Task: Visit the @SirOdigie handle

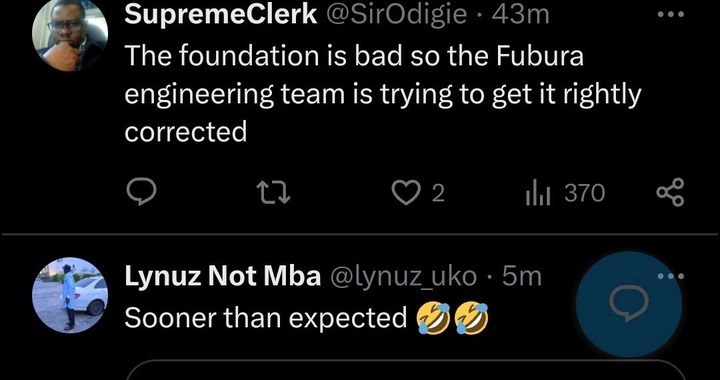Action: coord(396,15)
